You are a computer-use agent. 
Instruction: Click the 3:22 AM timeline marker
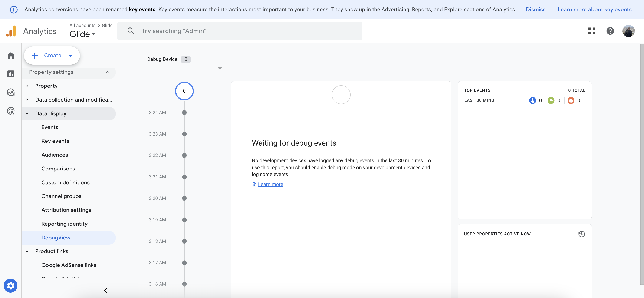click(184, 155)
